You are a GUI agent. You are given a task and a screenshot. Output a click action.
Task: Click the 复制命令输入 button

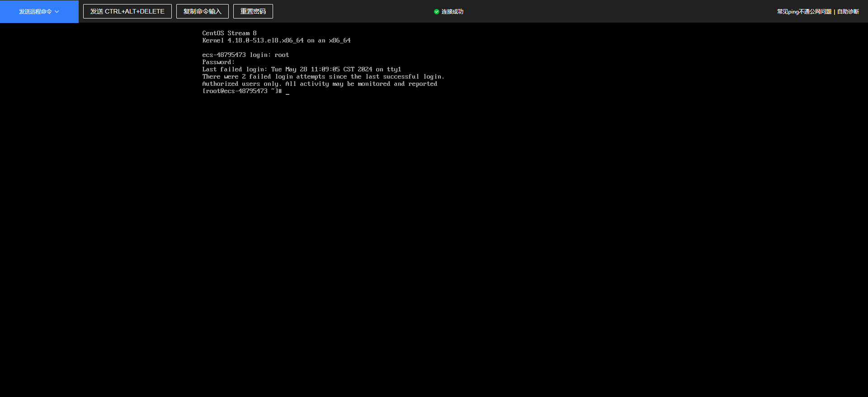click(203, 11)
